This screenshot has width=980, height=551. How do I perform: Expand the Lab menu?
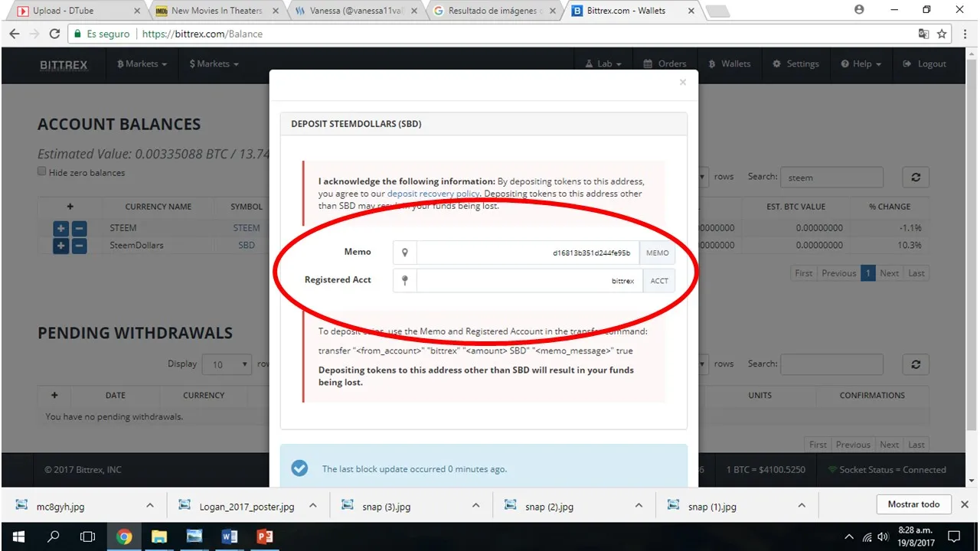coord(603,64)
